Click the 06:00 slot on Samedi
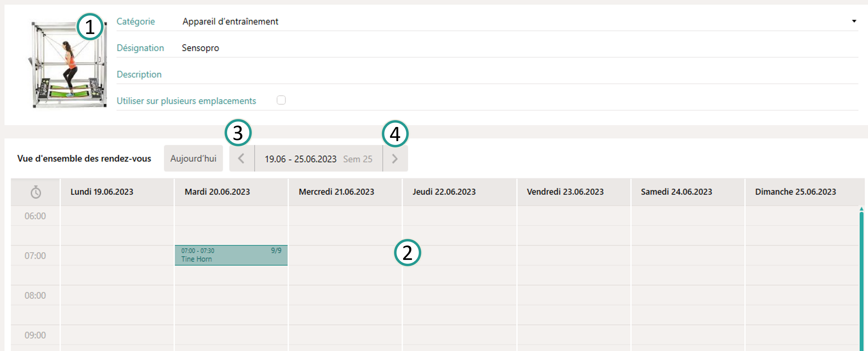The width and height of the screenshot is (868, 351). pos(687,216)
